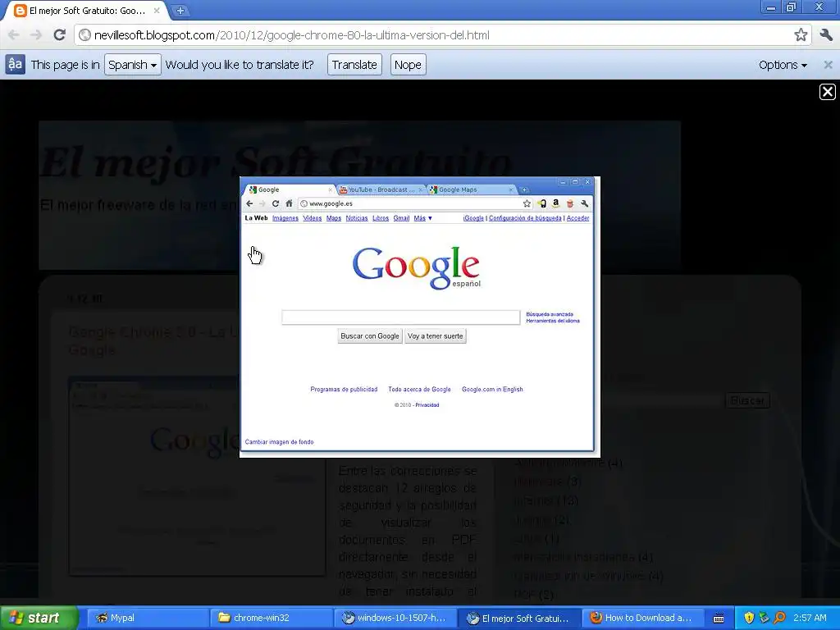This screenshot has height=630, width=840.
Task: Close the lightbox with the white X
Action: coord(827,92)
